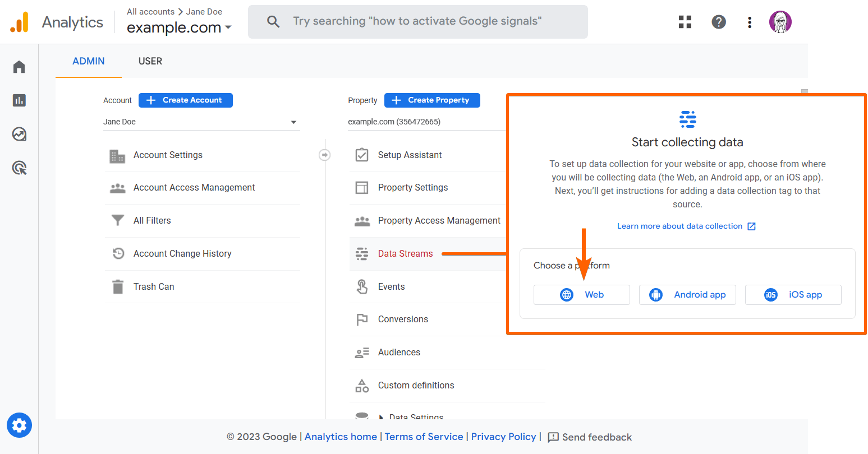This screenshot has height=454, width=868.
Task: Open the Analytics home footer link
Action: (x=341, y=437)
